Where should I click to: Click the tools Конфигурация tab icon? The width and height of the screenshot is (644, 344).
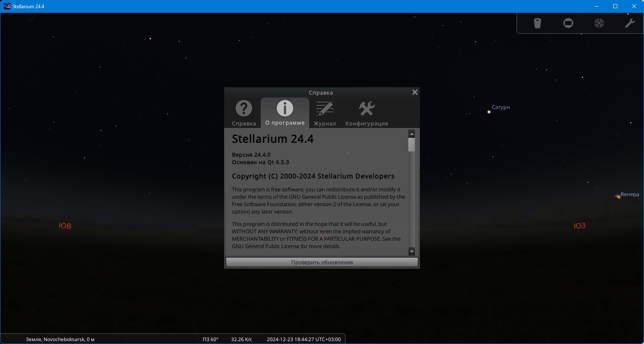tap(366, 109)
